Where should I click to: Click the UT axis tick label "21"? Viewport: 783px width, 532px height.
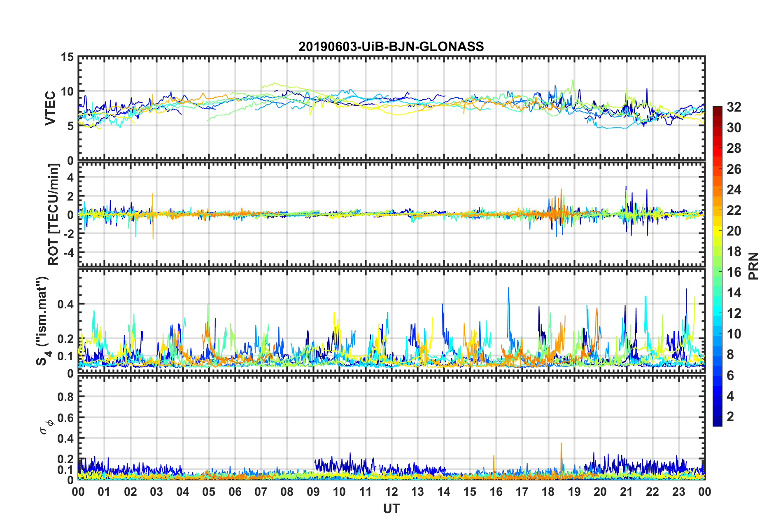(x=627, y=492)
